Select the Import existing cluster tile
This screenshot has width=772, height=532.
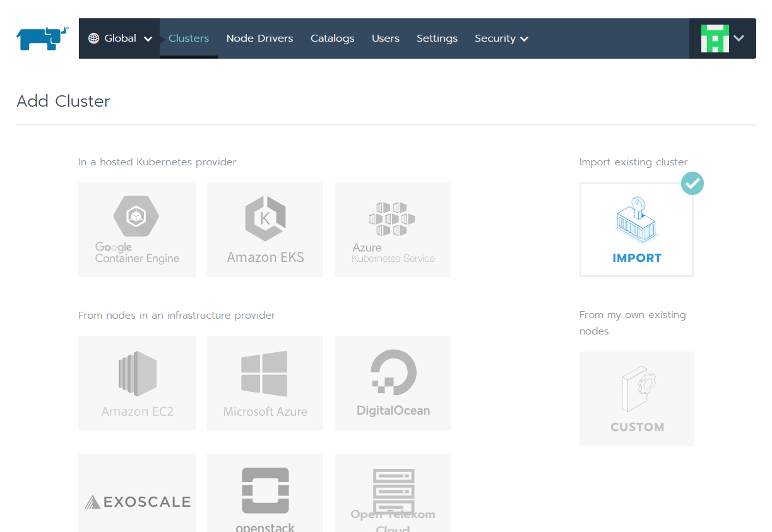636,230
